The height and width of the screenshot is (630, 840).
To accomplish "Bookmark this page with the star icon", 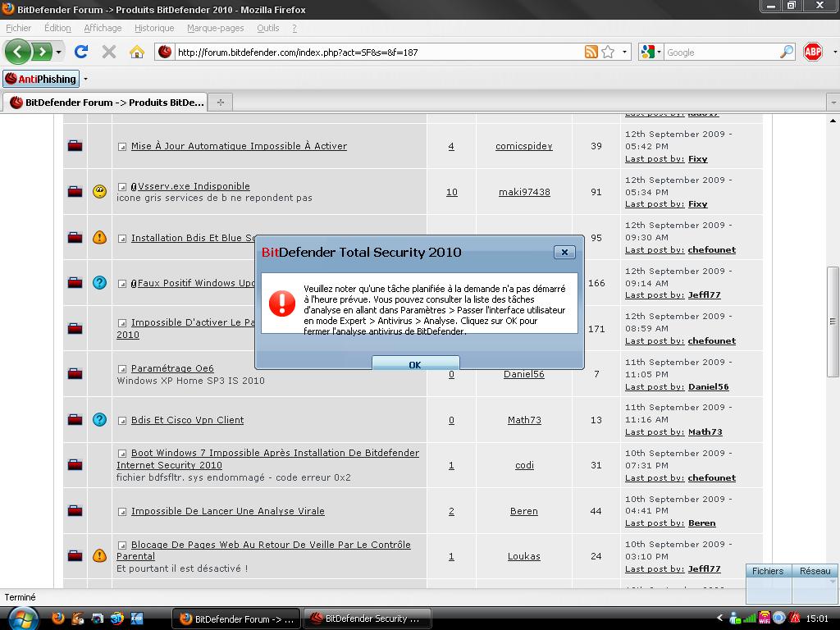I will pos(608,52).
